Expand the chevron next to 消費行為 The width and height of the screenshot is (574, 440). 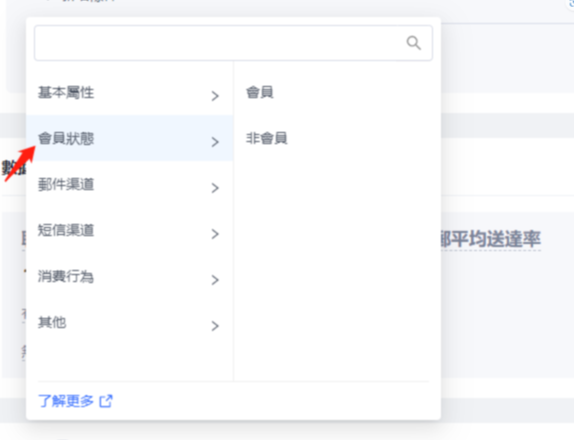pos(215,280)
